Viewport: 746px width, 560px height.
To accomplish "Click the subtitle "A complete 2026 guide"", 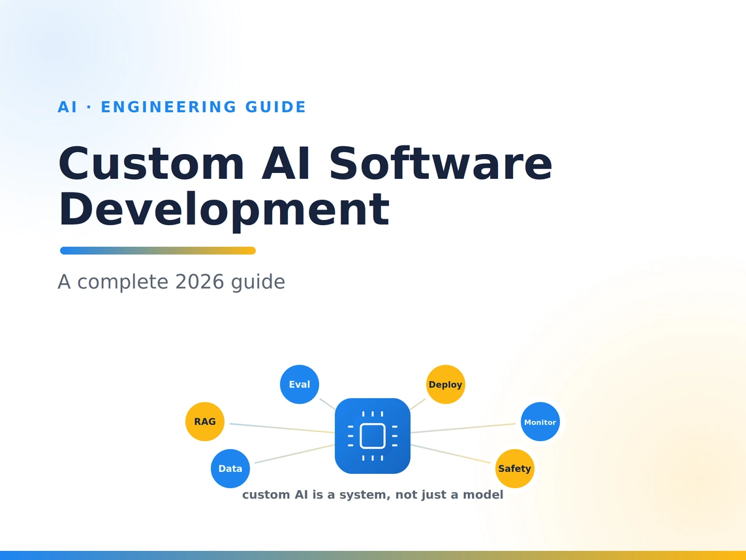I will (x=171, y=282).
